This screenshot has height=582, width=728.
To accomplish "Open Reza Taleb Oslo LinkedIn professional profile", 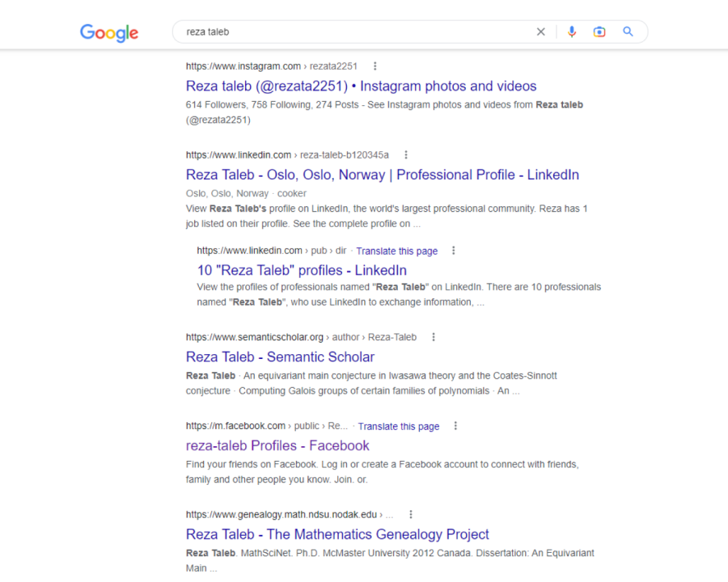I will tap(382, 175).
